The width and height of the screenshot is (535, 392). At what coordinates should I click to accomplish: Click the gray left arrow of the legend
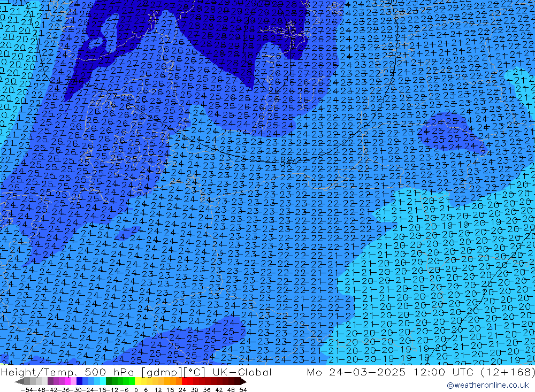click(x=19, y=381)
